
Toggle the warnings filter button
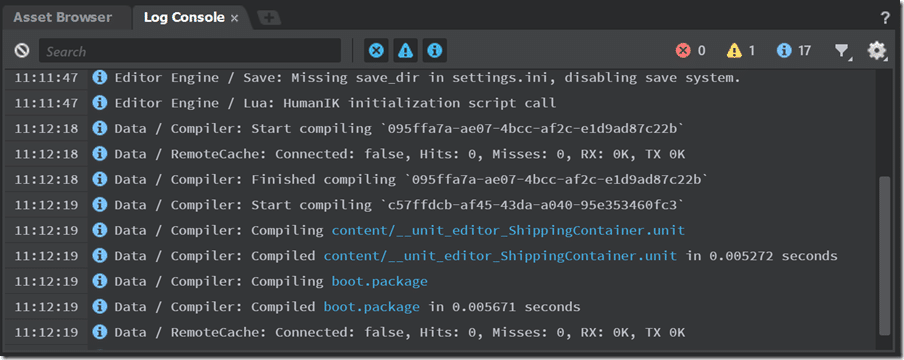406,51
